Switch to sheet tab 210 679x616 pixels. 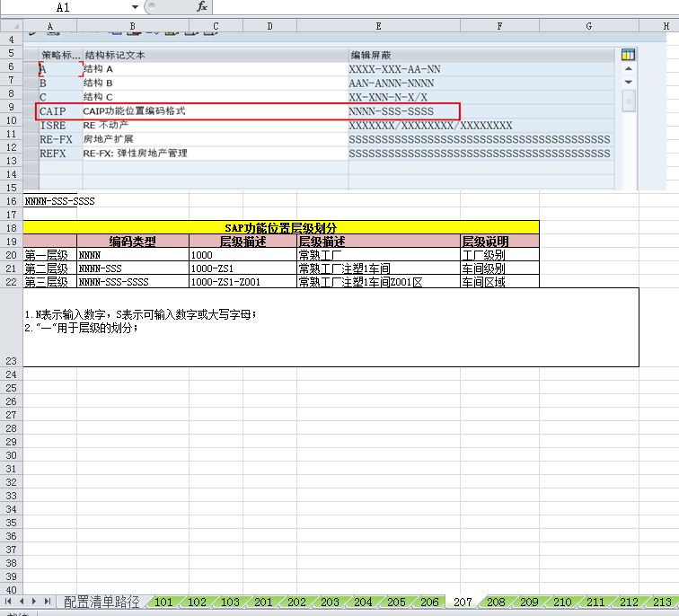pyautogui.click(x=562, y=602)
